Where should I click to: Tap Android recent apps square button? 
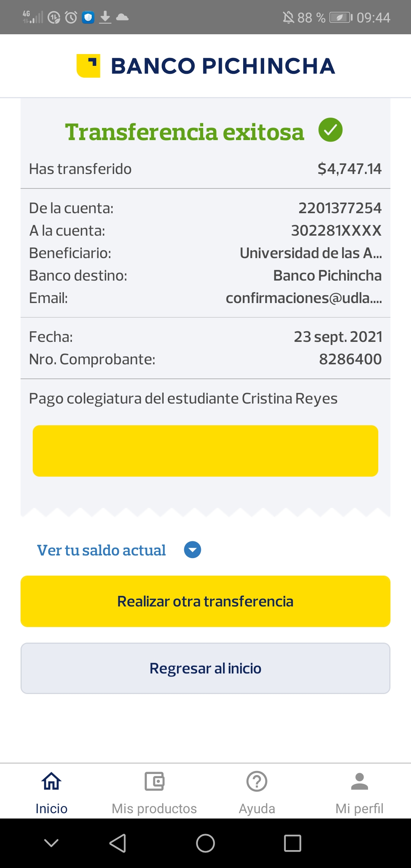tap(293, 843)
